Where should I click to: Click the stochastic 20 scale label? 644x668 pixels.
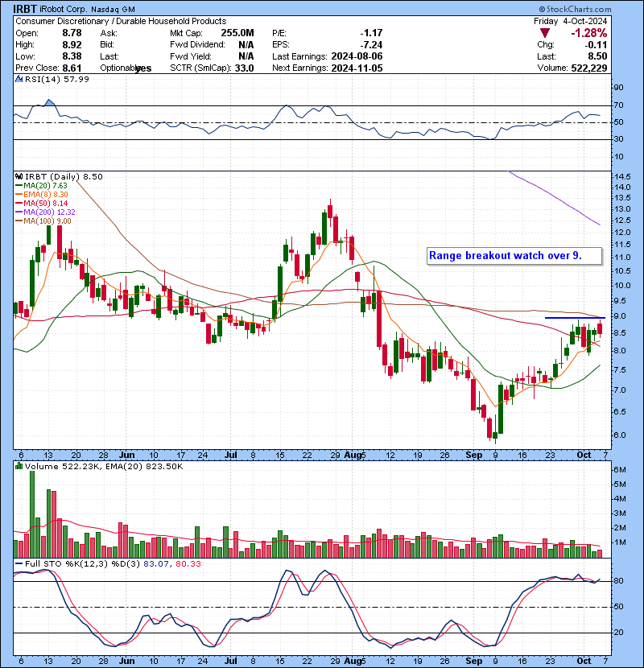(x=618, y=633)
